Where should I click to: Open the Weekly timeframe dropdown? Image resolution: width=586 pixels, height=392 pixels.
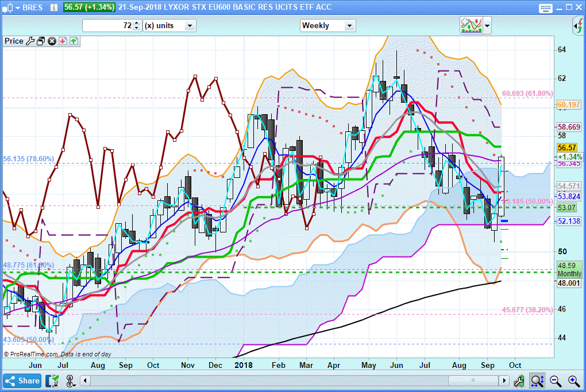(x=327, y=25)
